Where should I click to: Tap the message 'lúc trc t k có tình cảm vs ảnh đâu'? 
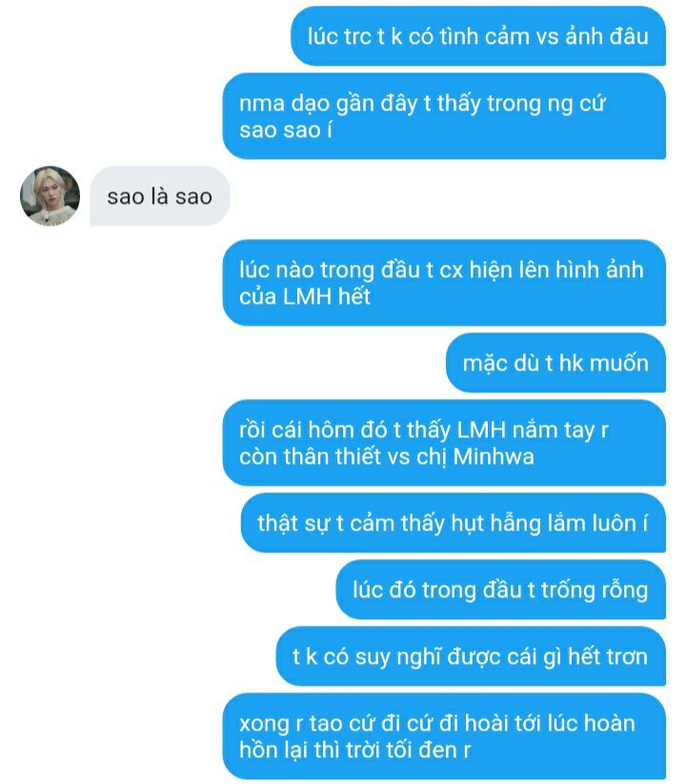tap(478, 36)
